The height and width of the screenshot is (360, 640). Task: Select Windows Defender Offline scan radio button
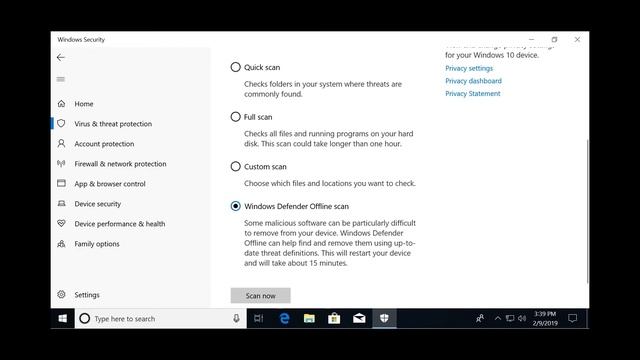[236, 206]
